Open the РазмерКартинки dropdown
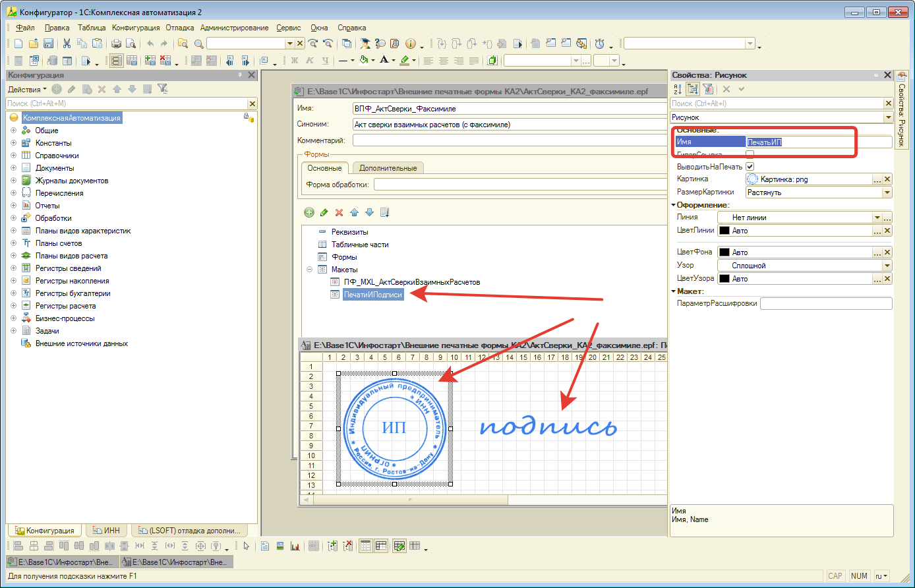The height and width of the screenshot is (588, 915). pyautogui.click(x=887, y=192)
